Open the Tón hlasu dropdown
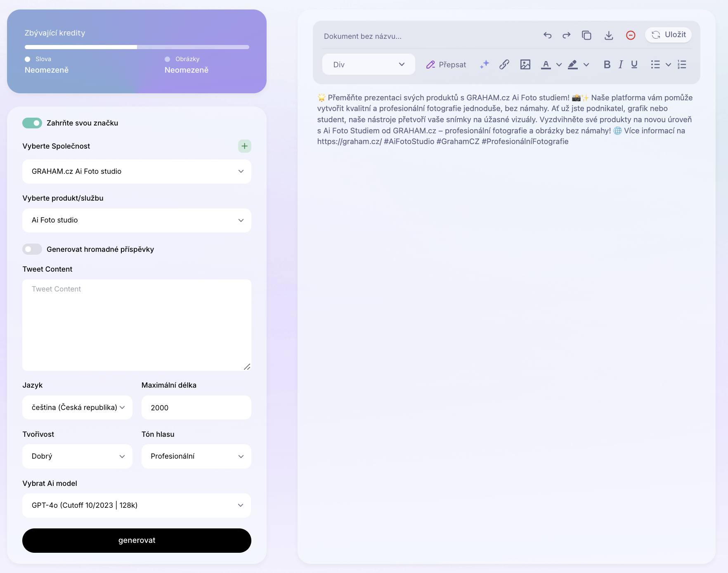Image resolution: width=728 pixels, height=573 pixels. point(196,456)
